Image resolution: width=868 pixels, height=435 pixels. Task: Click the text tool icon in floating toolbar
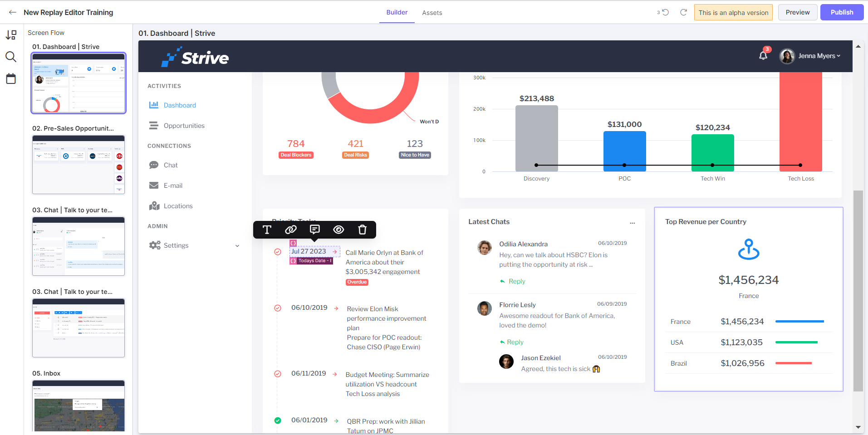(267, 230)
